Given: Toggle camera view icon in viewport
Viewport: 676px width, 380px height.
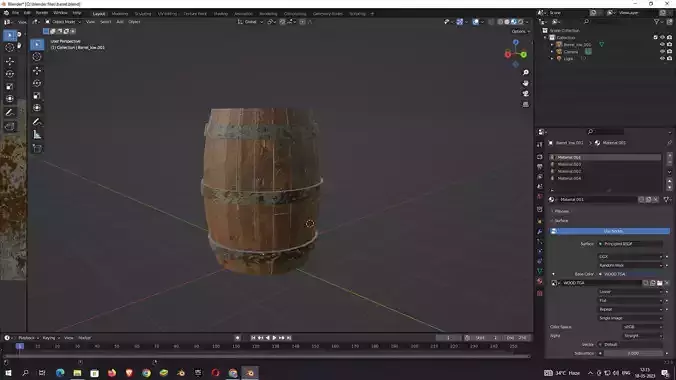Looking at the screenshot, I should [526, 94].
